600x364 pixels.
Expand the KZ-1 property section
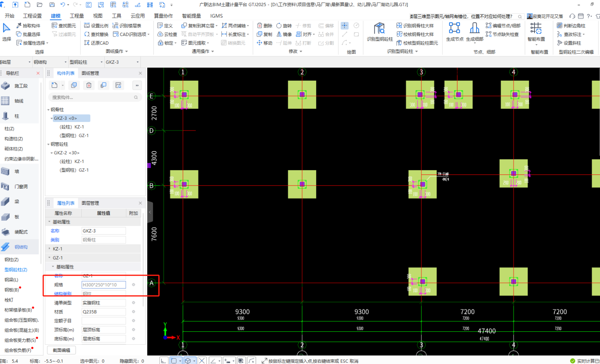pyautogui.click(x=49, y=248)
